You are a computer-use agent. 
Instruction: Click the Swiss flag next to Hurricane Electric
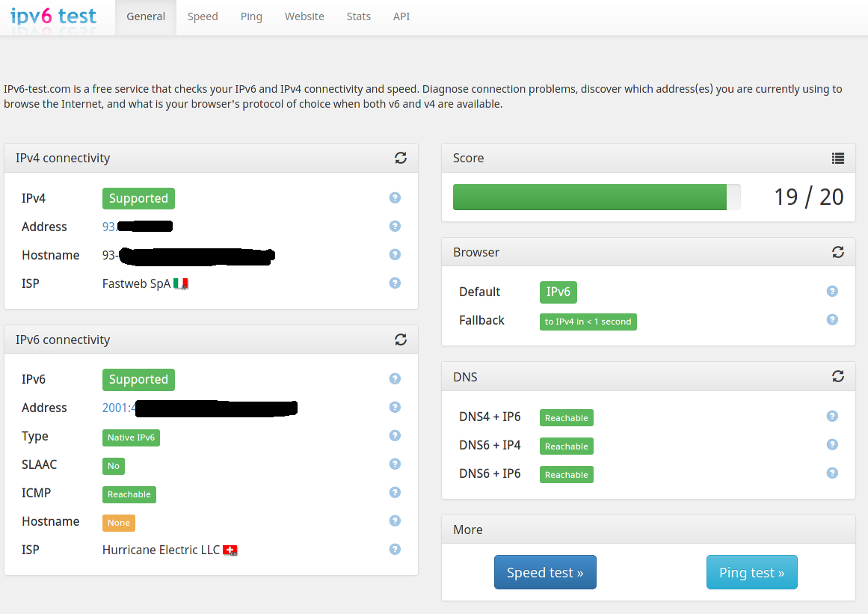230,550
